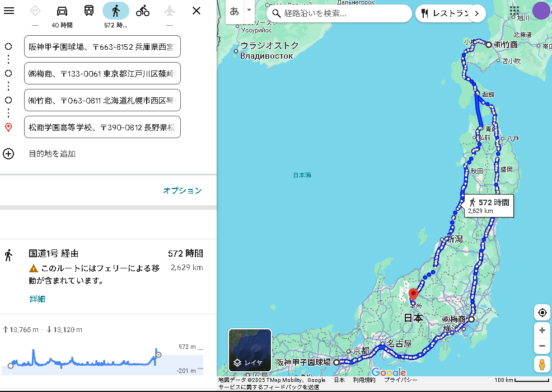Screen dimensions: 552x392
Task: Select the walking travel mode icon
Action: point(116,11)
